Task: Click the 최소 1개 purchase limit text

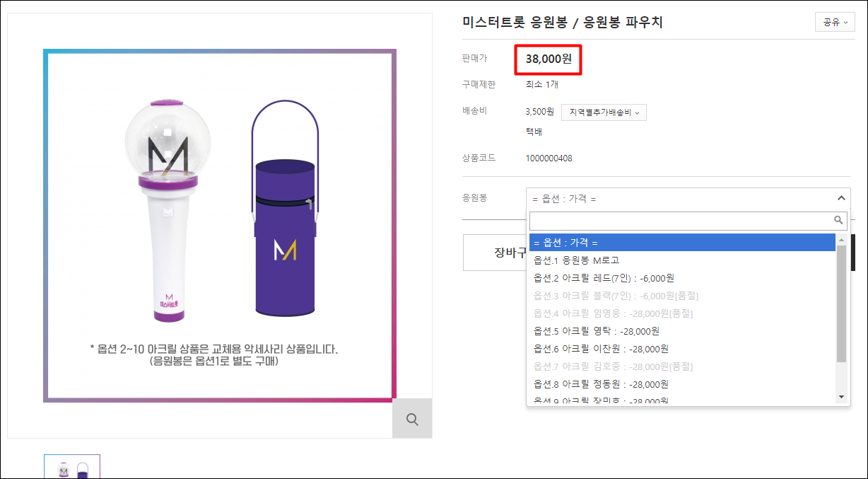Action: pos(542,85)
